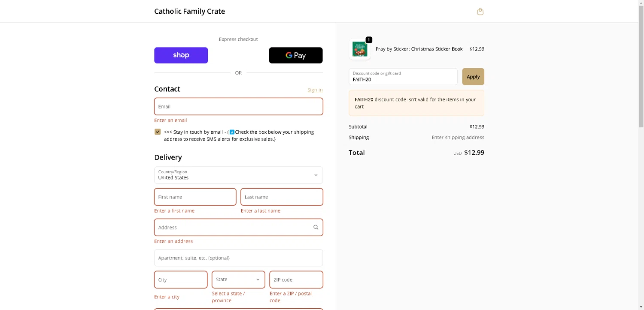
Task: Click the Sign in link
Action: pyautogui.click(x=315, y=90)
